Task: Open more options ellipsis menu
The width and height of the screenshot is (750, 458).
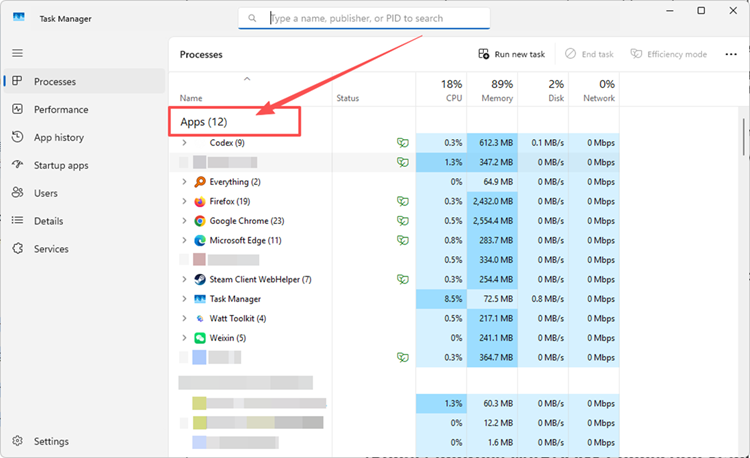Action: [x=731, y=54]
